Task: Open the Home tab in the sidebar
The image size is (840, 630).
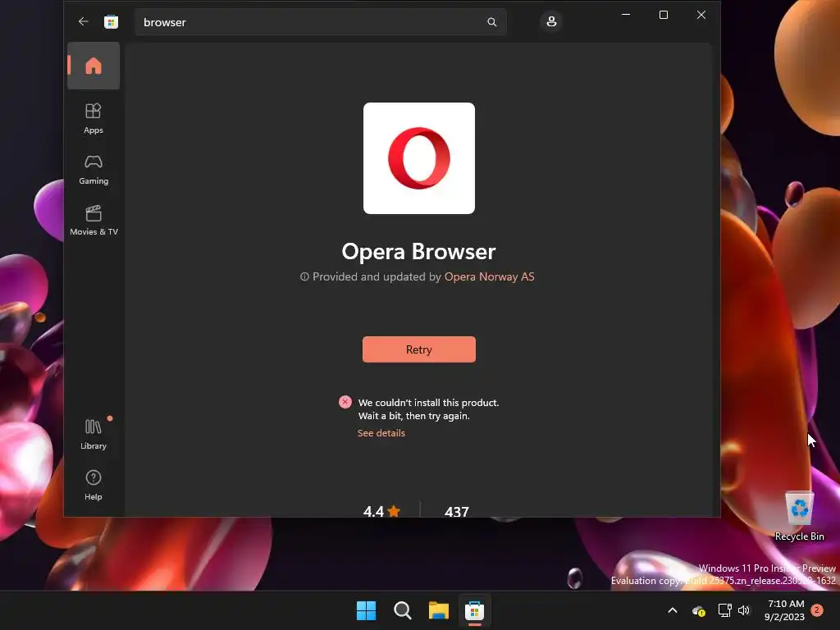Action: 94,66
